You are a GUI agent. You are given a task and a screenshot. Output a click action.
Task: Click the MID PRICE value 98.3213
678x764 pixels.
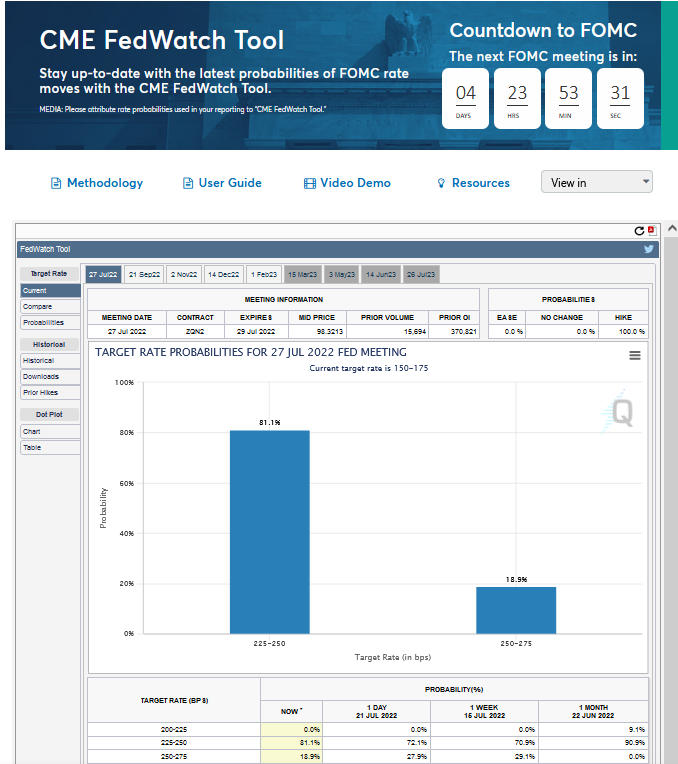329,331
